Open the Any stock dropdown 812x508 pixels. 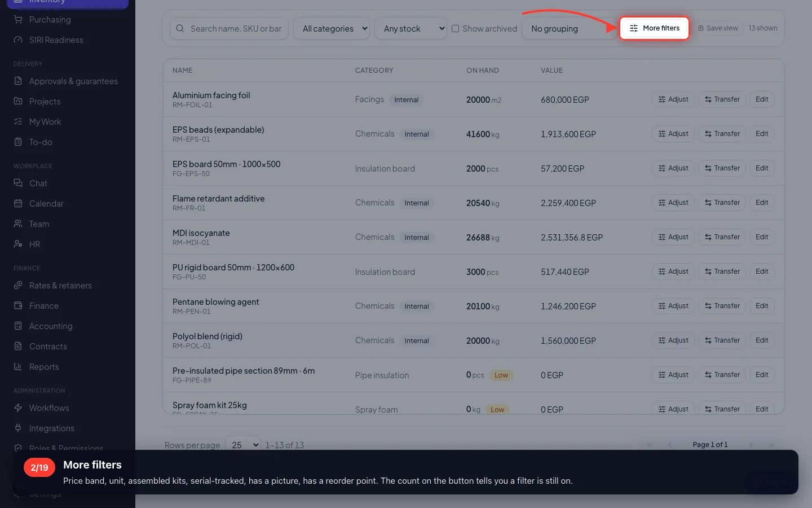click(411, 28)
